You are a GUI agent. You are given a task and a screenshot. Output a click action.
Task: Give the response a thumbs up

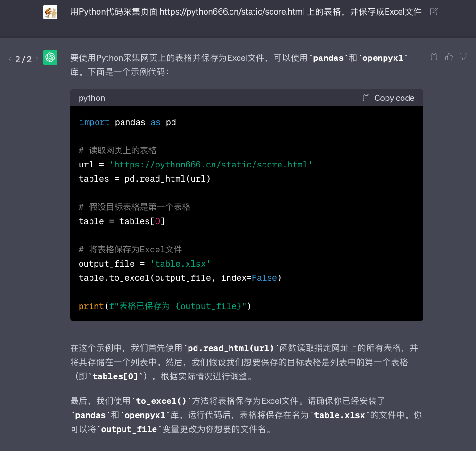click(x=449, y=57)
